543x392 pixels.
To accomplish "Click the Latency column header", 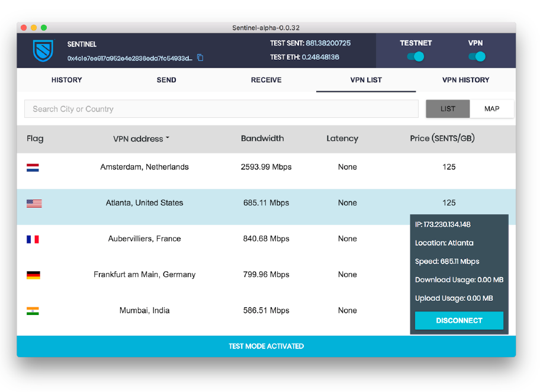I will coord(342,139).
